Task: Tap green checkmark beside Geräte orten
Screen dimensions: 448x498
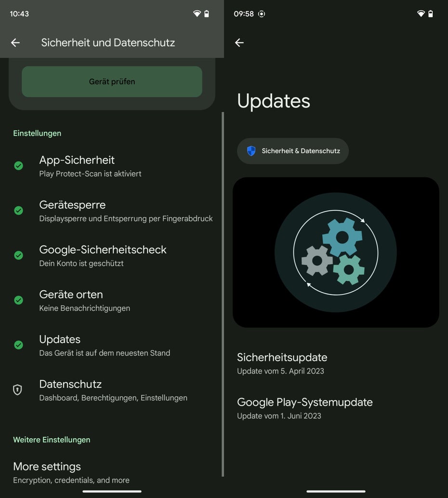Action: point(18,300)
